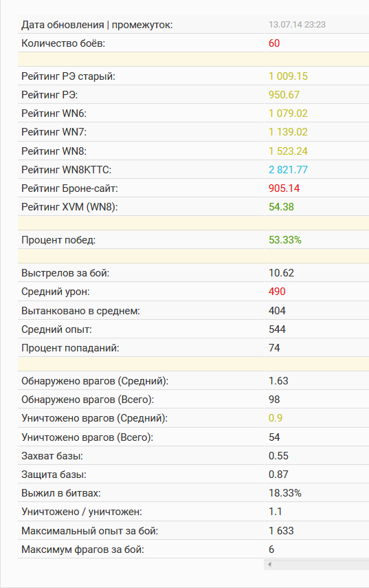Click the horizontal scrollbar left arrow
The width and height of the screenshot is (369, 588).
[269, 565]
